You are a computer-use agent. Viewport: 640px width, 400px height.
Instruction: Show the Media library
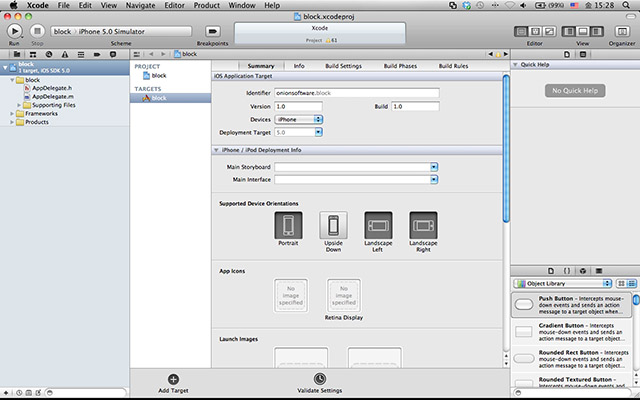coord(599,271)
